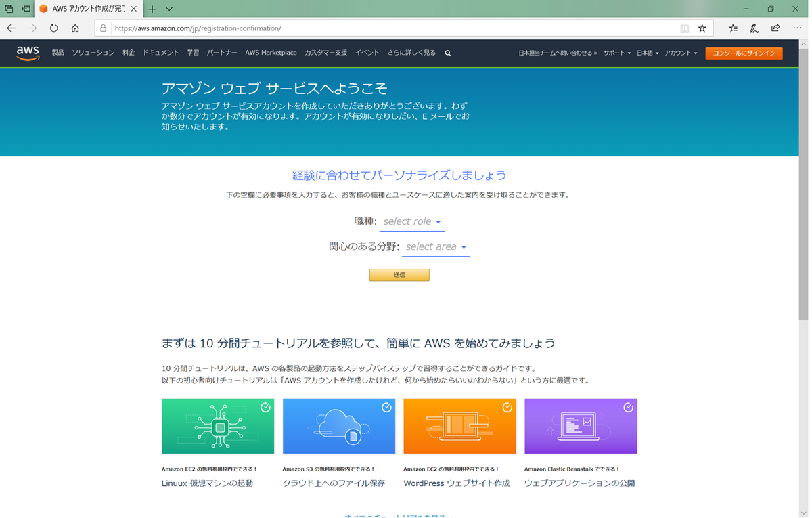Click the set these tabs aside icon
This screenshot has height=518, width=812.
coord(26,9)
